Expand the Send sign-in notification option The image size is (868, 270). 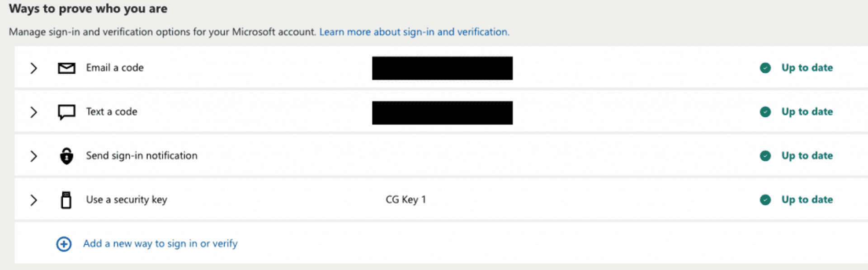coord(33,156)
